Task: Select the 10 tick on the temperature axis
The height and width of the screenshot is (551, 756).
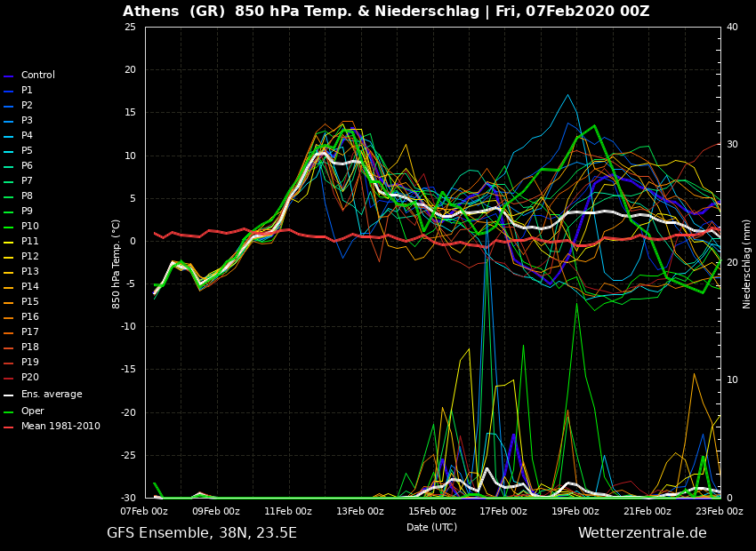Action: (x=130, y=156)
